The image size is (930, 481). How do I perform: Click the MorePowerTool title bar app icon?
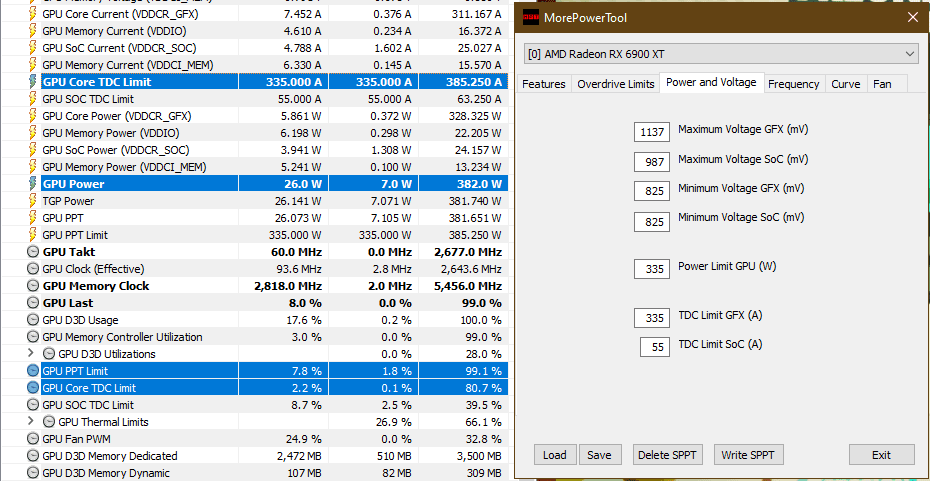click(x=531, y=17)
